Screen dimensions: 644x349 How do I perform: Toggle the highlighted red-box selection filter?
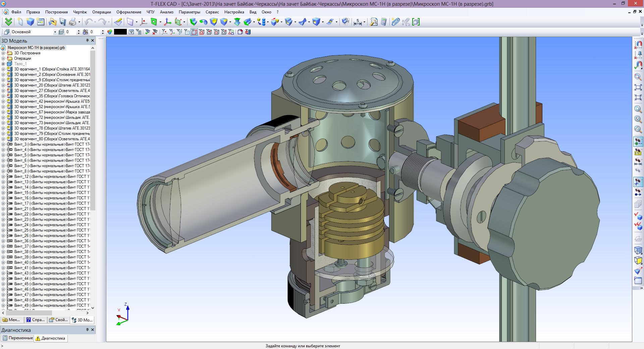[x=194, y=32]
